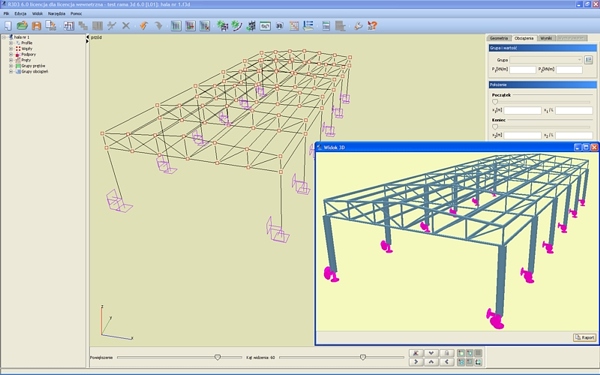The image size is (600, 375).
Task: Click the blue list lines toolbar icon
Action: pos(308,26)
